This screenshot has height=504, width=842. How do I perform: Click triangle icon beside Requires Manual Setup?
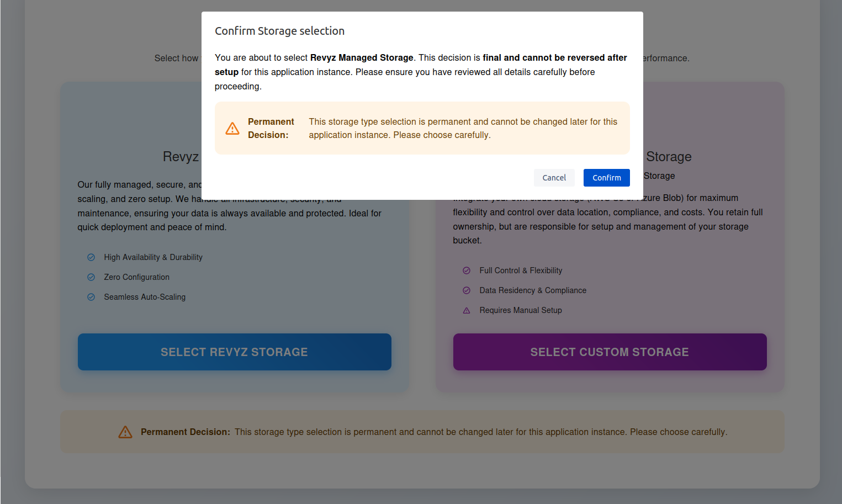pos(467,310)
